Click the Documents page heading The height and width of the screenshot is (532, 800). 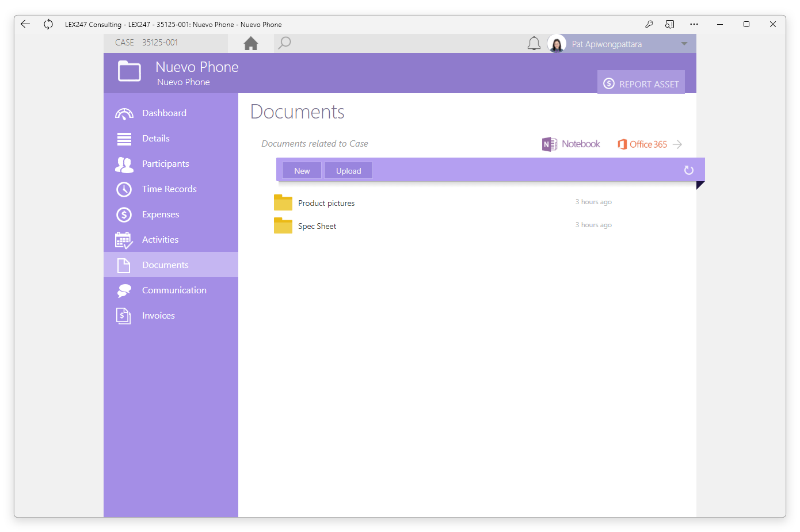pos(298,112)
